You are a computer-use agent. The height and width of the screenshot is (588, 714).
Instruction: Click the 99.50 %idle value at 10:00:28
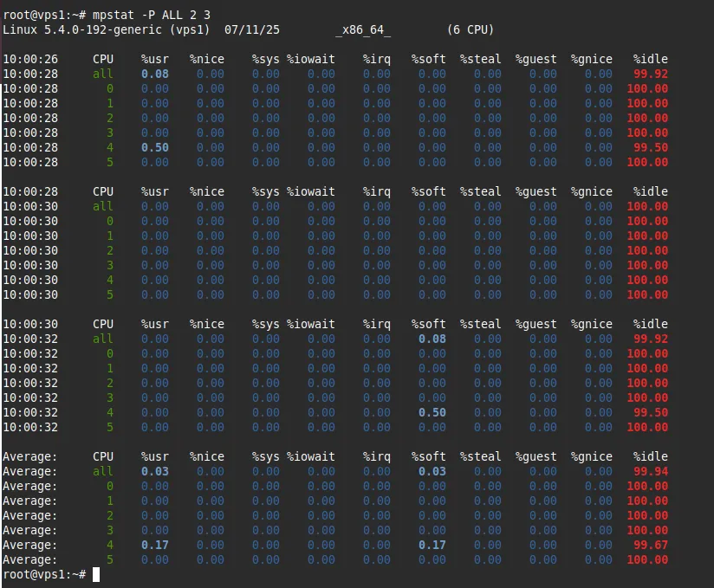[650, 147]
